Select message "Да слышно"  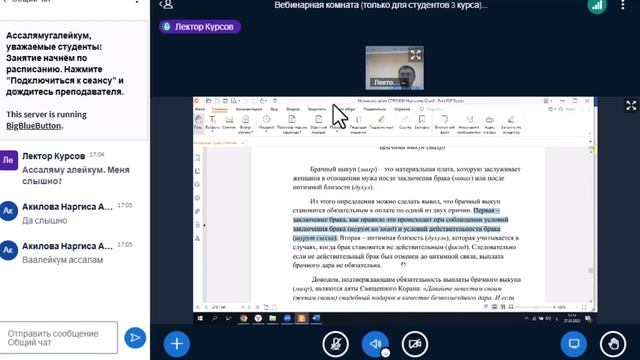coord(44,220)
